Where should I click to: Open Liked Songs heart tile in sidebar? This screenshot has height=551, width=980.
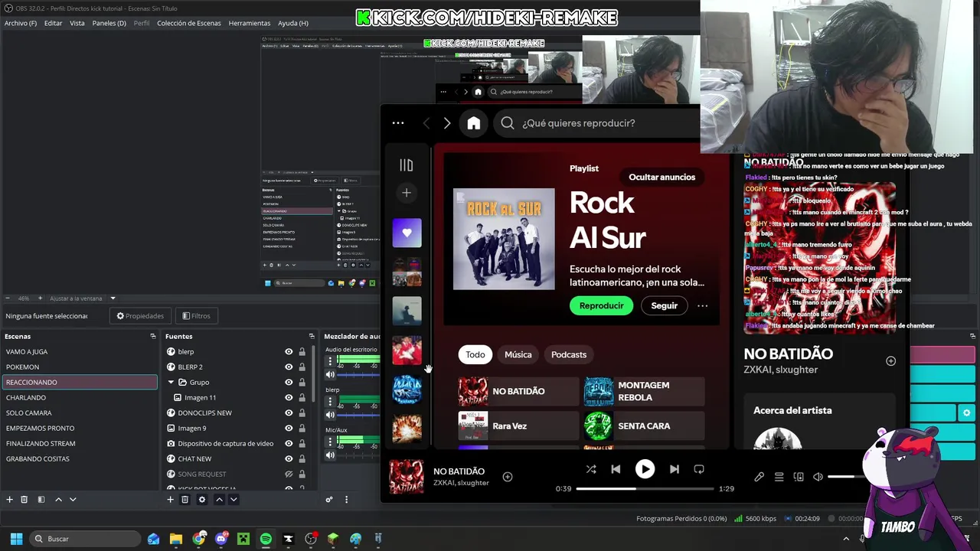click(x=407, y=233)
